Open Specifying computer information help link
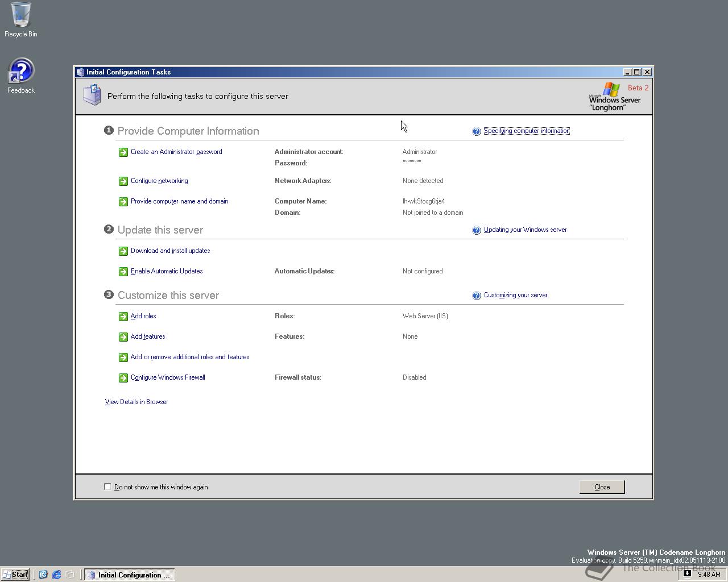 [x=527, y=131]
